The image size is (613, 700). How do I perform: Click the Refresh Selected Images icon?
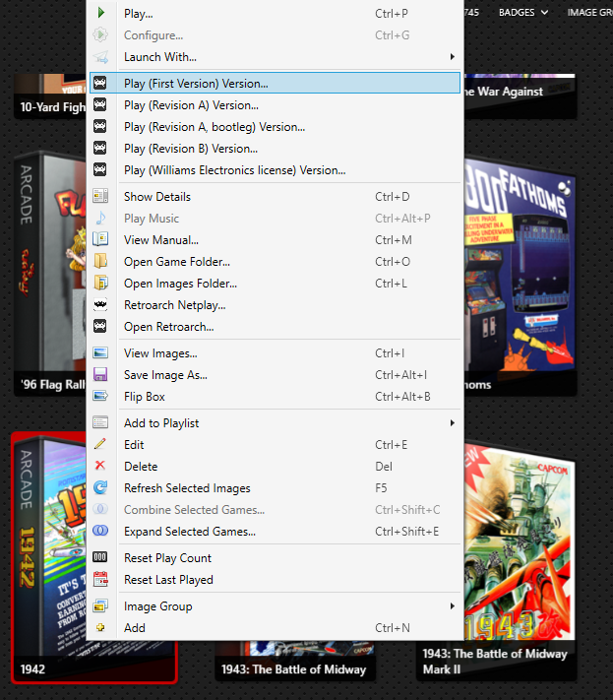(x=100, y=487)
